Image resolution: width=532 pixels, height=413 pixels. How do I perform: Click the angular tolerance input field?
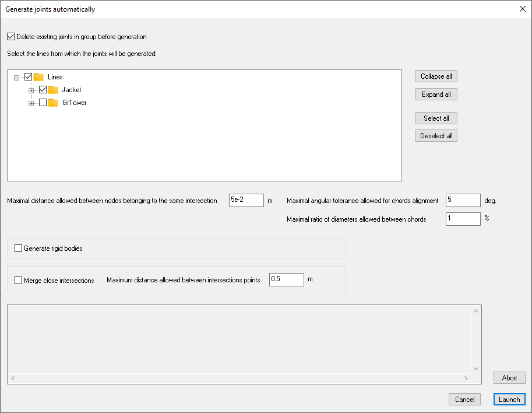pos(463,201)
